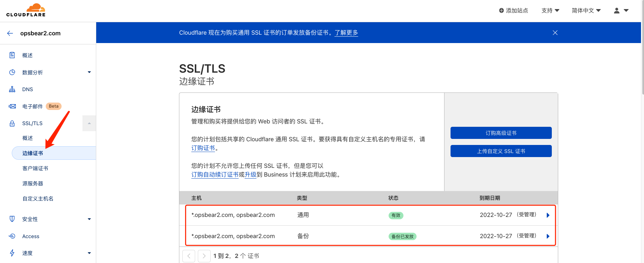The image size is (644, 263).
Task: Select the 自定义主机名 submenu item
Action: pos(38,198)
